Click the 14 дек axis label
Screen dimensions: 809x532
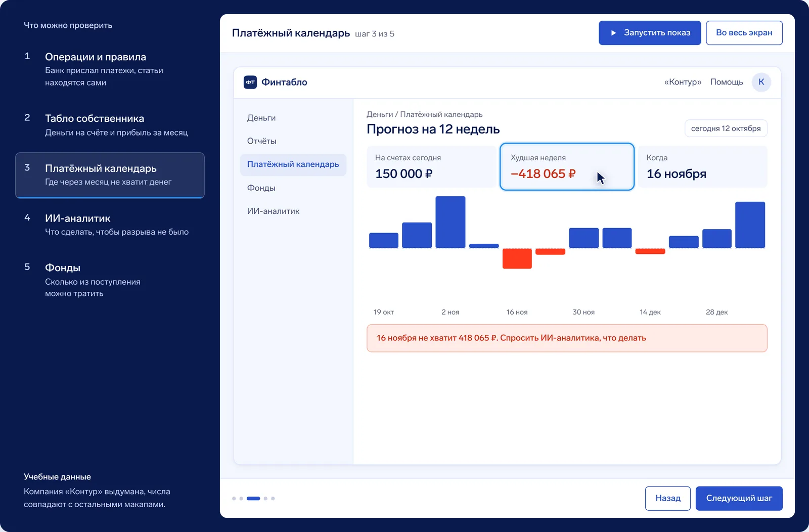[650, 312]
